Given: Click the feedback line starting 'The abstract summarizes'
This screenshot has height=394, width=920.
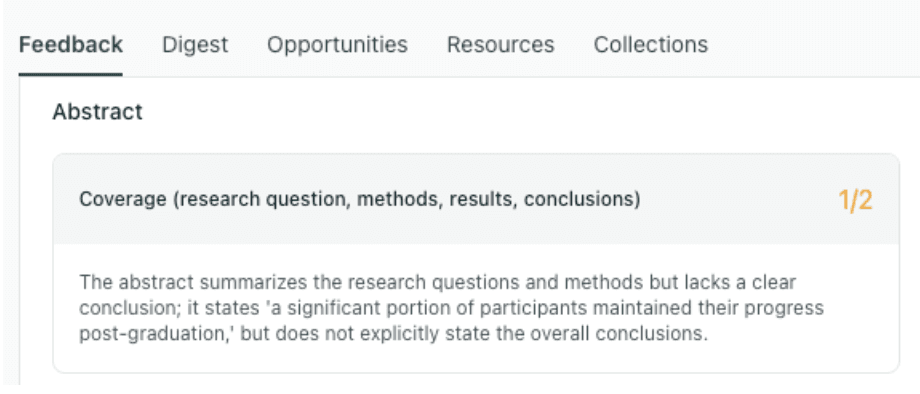Looking at the screenshot, I should [438, 282].
